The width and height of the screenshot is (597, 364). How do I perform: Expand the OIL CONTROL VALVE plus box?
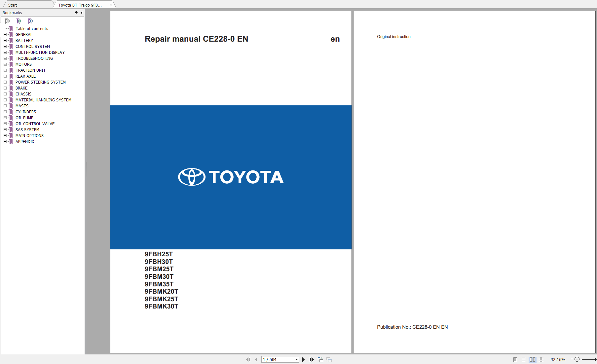point(5,124)
